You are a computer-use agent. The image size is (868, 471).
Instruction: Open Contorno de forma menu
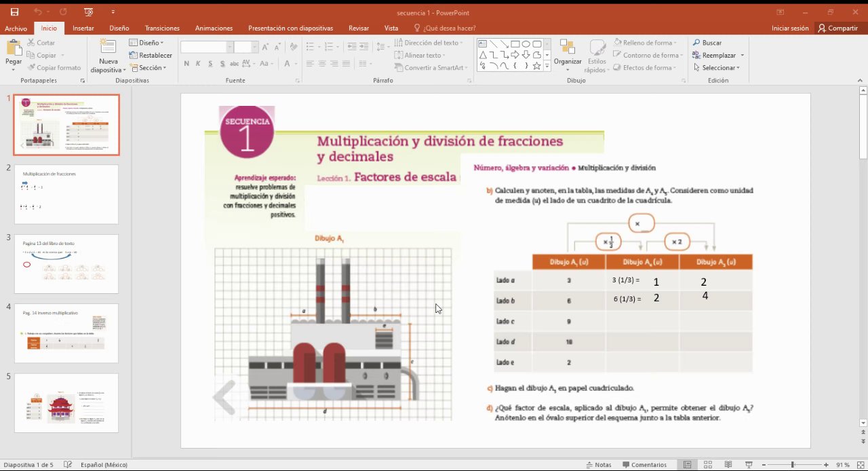pos(648,55)
